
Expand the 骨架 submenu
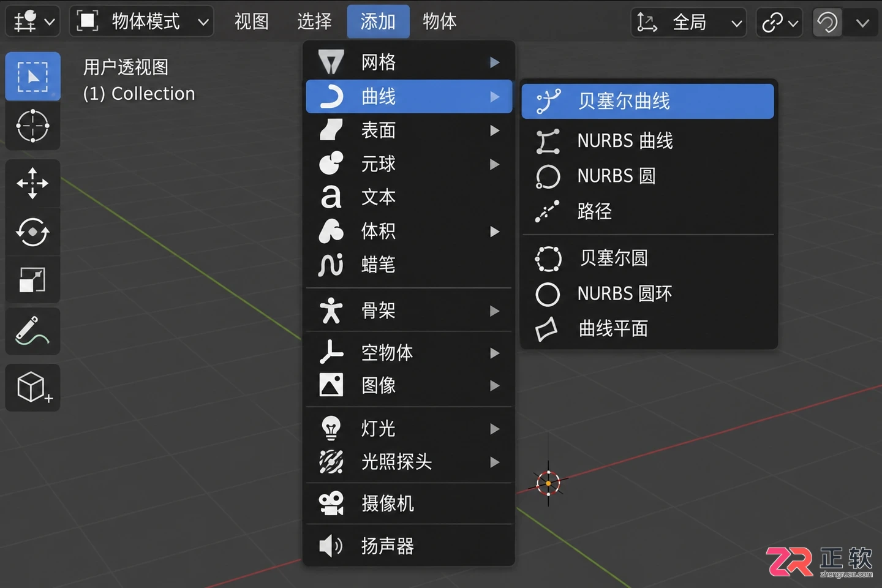(409, 311)
